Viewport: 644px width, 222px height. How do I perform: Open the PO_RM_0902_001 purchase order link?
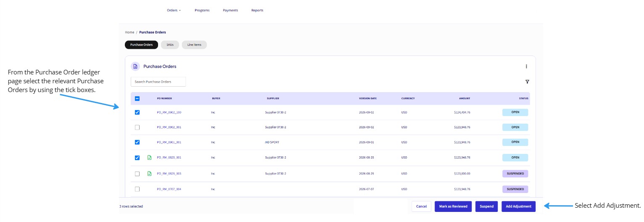169,127
